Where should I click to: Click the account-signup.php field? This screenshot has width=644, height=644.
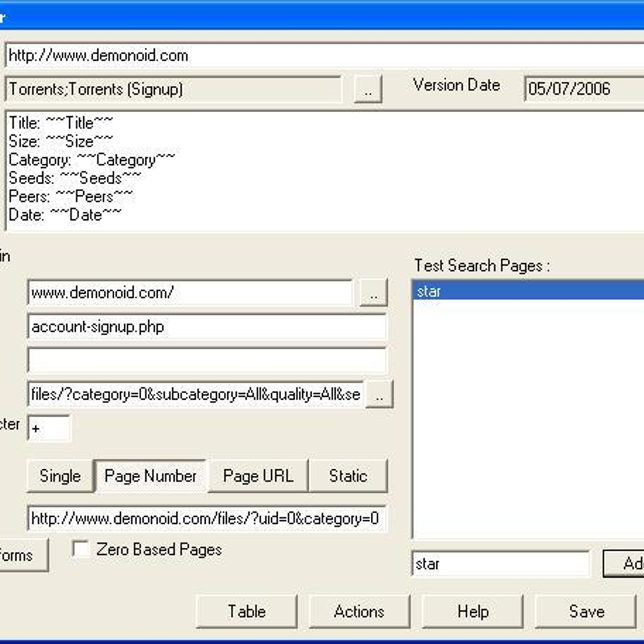click(207, 326)
